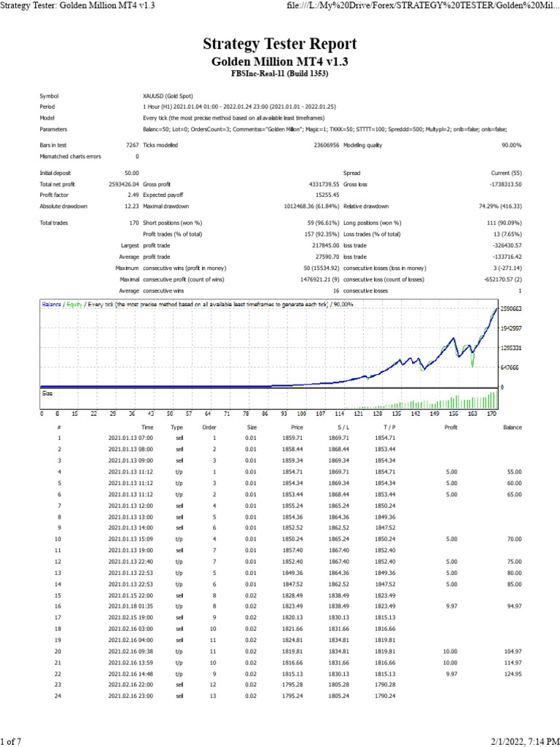Screen dimensions: 560x747
Task: Select the maximal consecutive loss '-652170.57 (2)'
Action: point(502,279)
